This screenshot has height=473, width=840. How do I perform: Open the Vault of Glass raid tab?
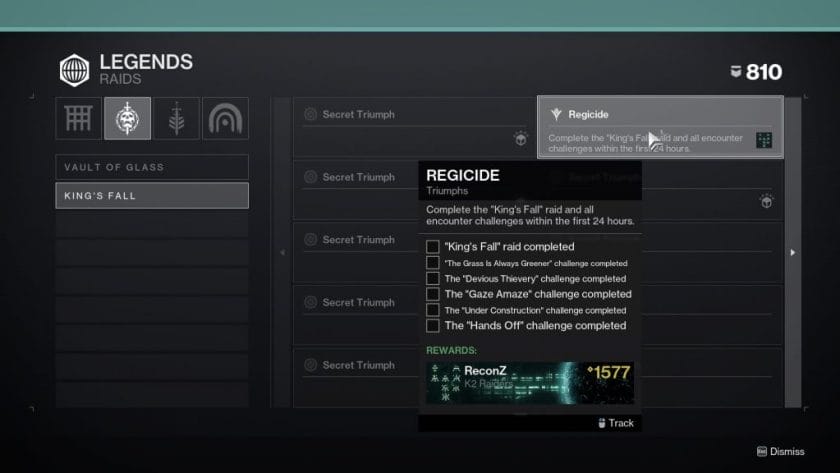point(152,167)
